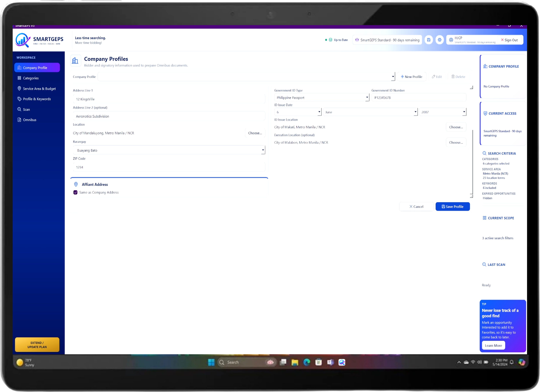Click the Up to Date database icon
The width and height of the screenshot is (540, 392).
[330, 40]
